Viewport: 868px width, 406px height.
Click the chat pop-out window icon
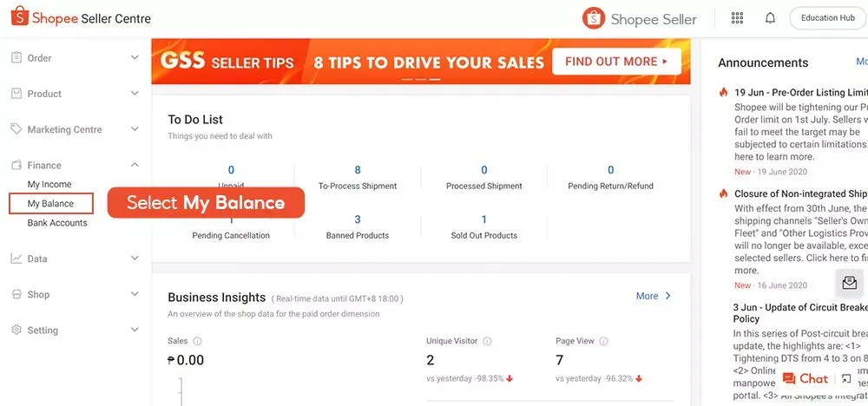click(x=845, y=379)
